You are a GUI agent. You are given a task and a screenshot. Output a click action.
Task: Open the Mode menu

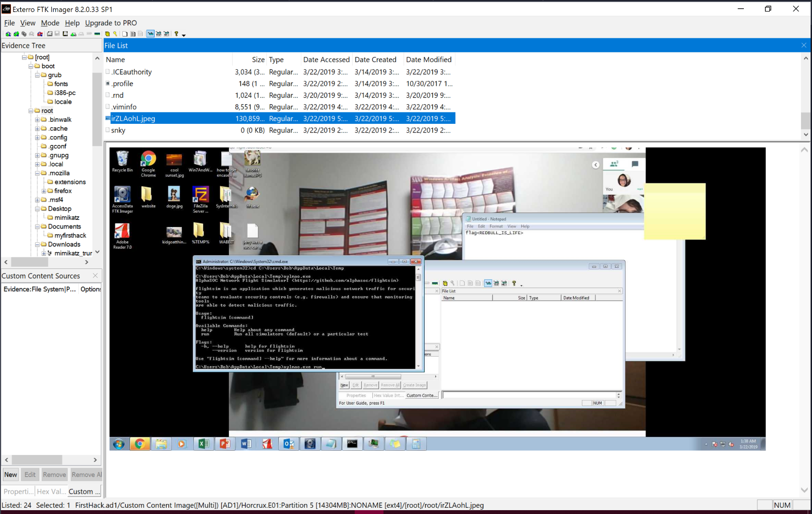click(x=50, y=23)
